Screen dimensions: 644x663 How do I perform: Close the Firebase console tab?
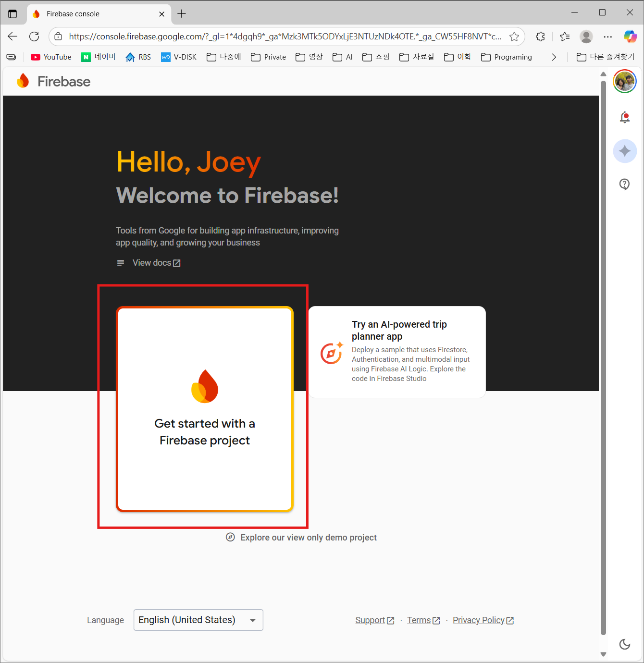tap(161, 14)
